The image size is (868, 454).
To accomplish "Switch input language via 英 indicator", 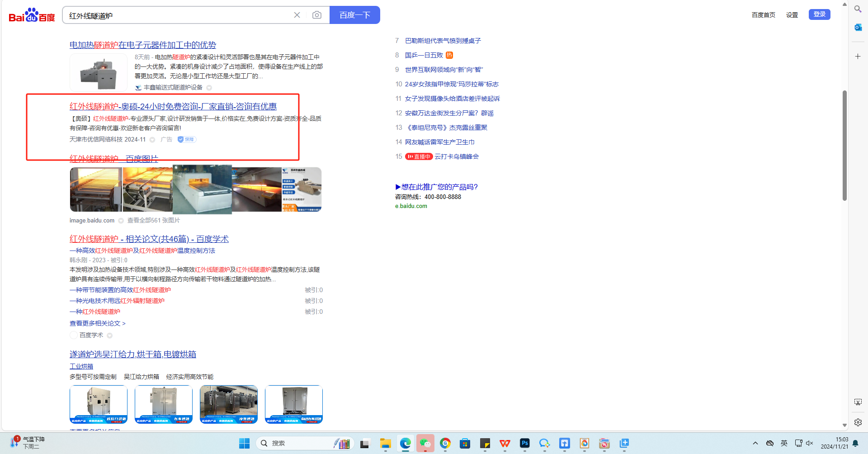I will [x=784, y=443].
